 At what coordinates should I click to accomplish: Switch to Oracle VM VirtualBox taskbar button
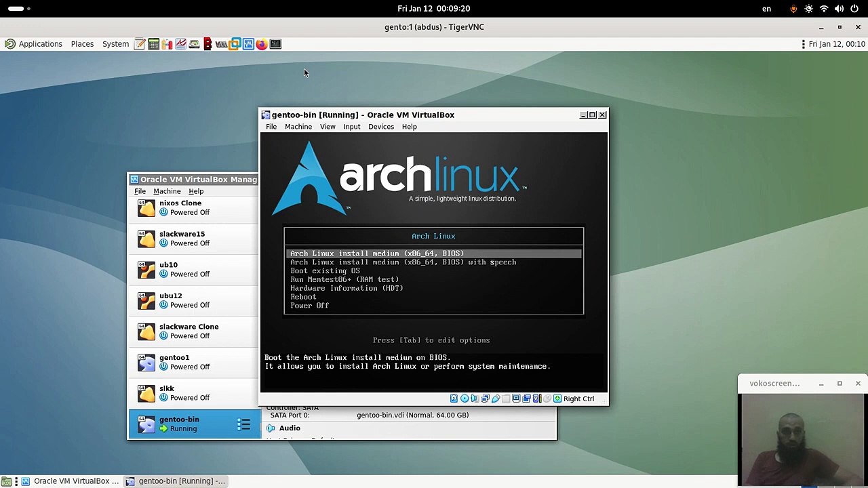69,481
